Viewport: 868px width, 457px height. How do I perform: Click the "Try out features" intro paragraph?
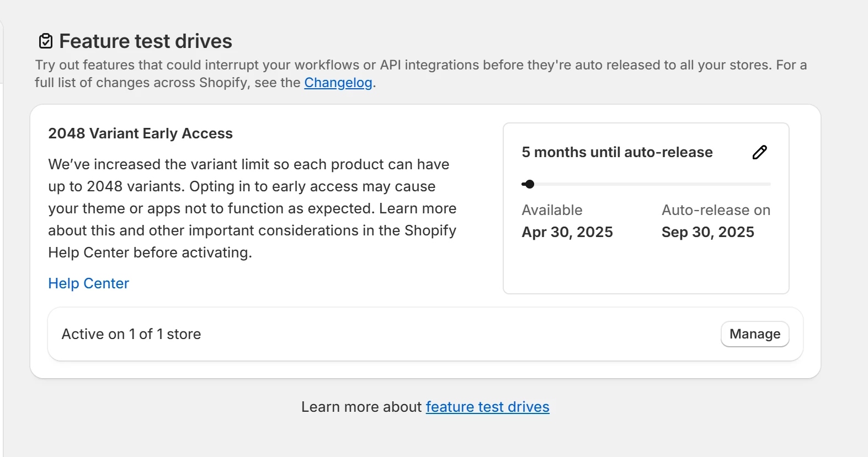(419, 65)
